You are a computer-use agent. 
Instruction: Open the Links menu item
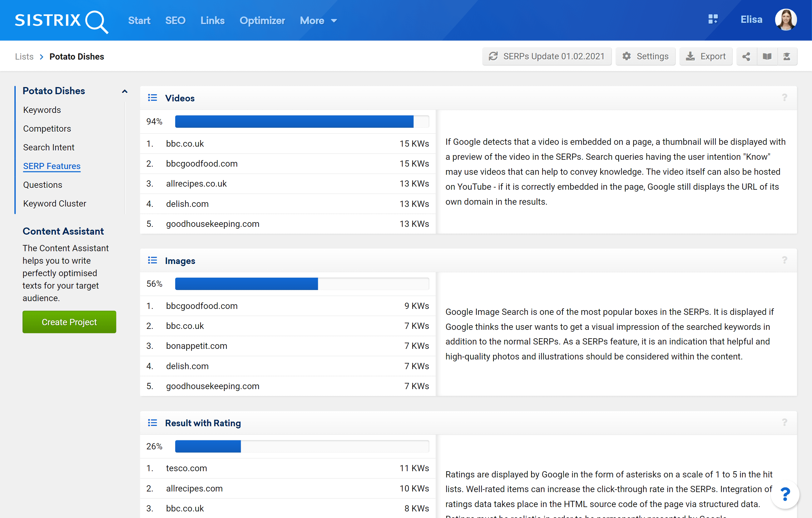click(212, 21)
